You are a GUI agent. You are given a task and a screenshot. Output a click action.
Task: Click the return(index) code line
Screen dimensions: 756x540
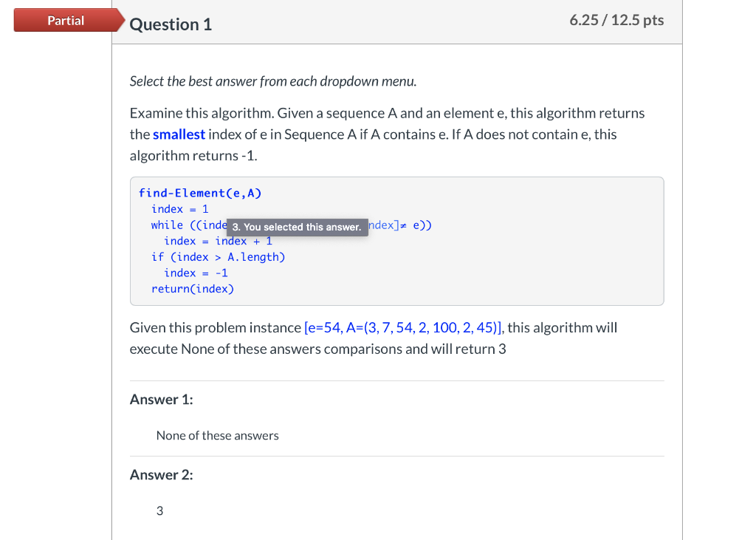(x=193, y=289)
